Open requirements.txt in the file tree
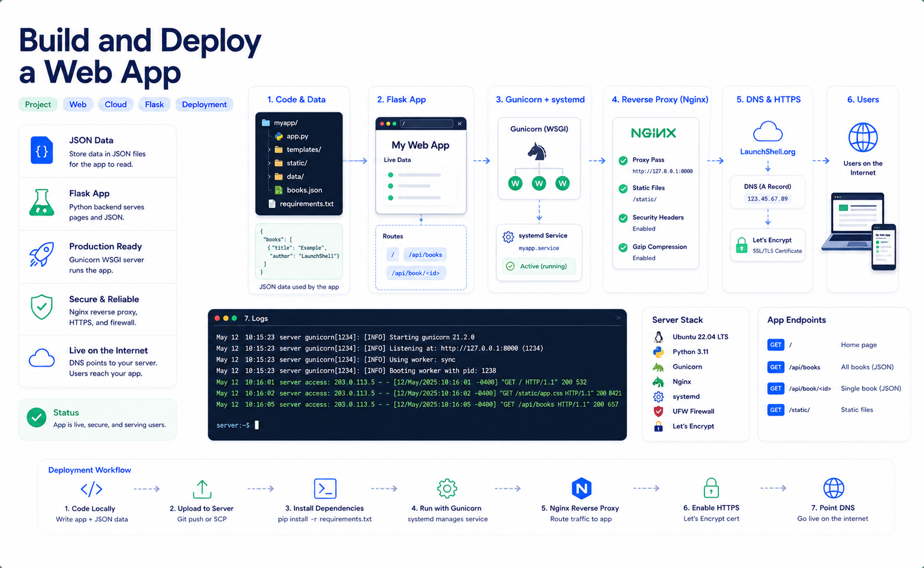Image resolution: width=924 pixels, height=568 pixels. (x=301, y=204)
